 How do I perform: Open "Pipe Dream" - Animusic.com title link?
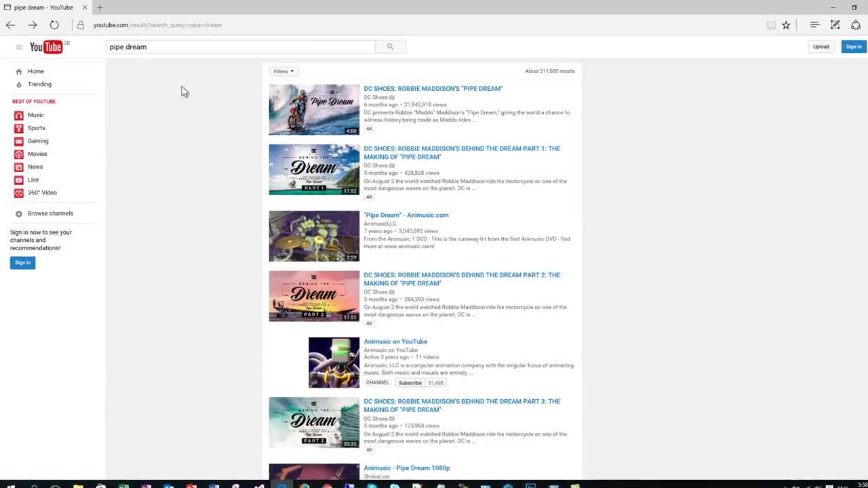(x=406, y=216)
